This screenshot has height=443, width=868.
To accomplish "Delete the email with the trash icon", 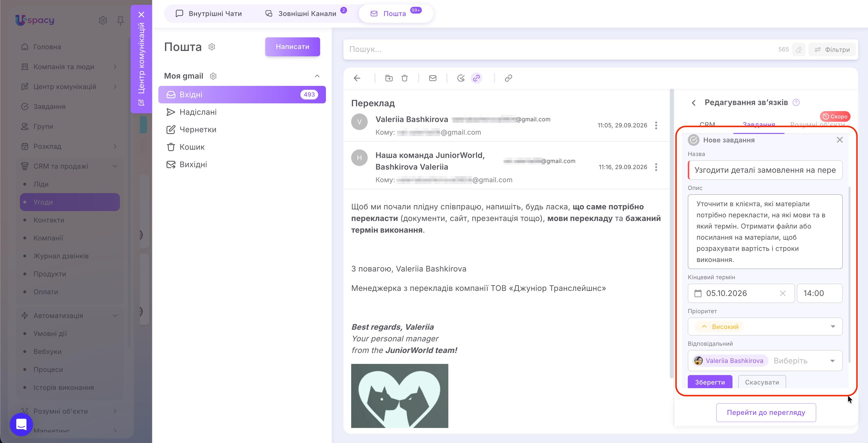I will (x=405, y=78).
